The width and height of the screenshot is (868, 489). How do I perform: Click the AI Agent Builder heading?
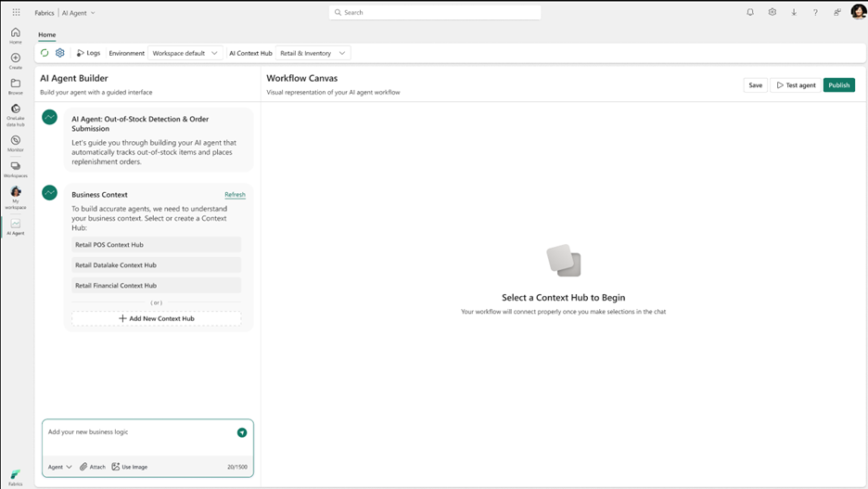coord(73,79)
